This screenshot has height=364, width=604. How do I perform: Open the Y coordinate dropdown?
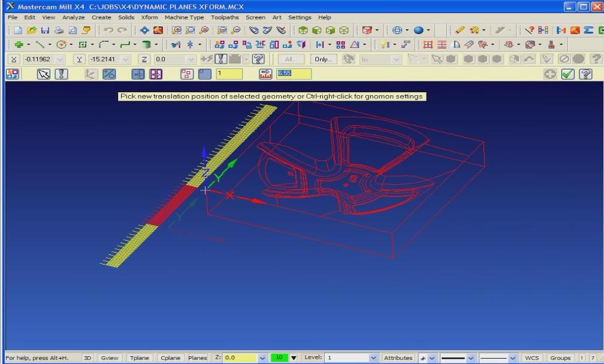(x=125, y=59)
